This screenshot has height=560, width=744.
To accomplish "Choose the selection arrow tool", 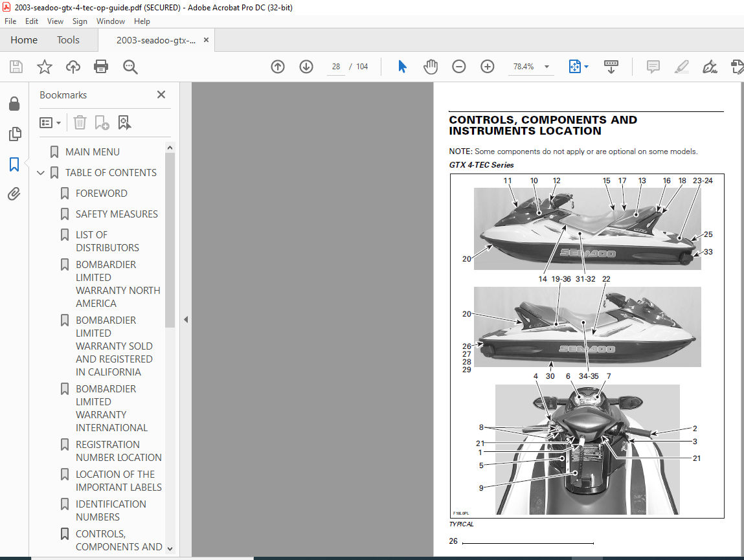I will [x=402, y=67].
